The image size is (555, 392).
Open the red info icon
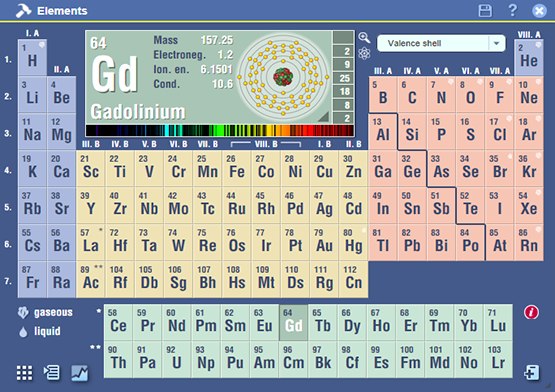[x=531, y=312]
